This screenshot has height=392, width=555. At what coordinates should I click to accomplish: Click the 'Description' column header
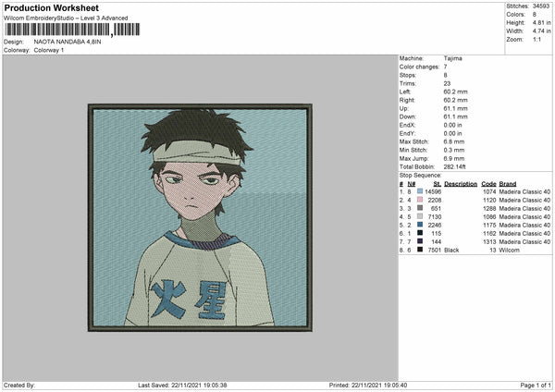pos(461,184)
